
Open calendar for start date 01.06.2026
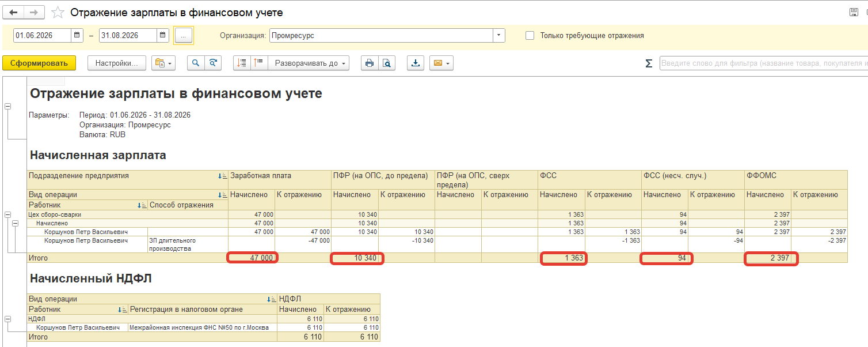click(x=78, y=35)
